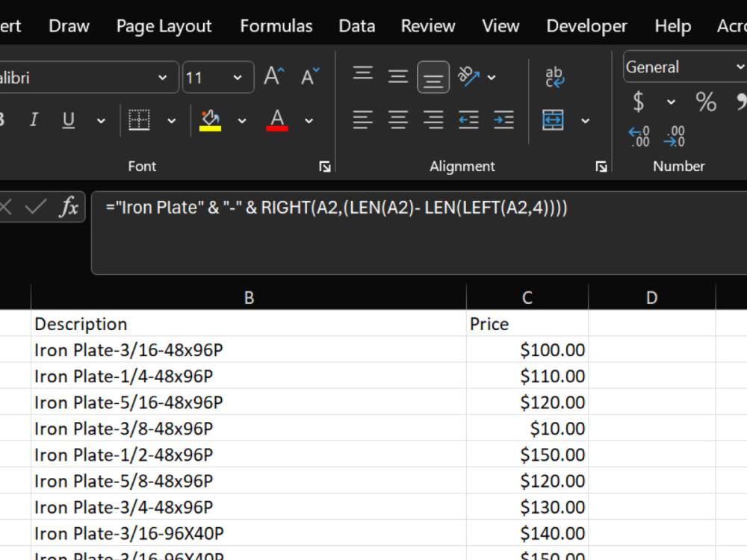Apply Accounting dollar number format
The image size is (747, 560).
[639, 102]
